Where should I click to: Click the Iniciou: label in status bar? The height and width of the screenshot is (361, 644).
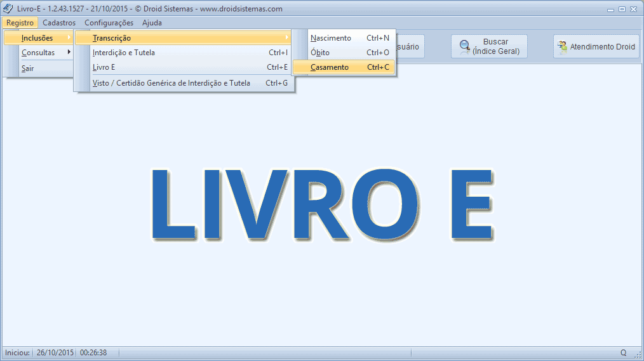point(17,353)
